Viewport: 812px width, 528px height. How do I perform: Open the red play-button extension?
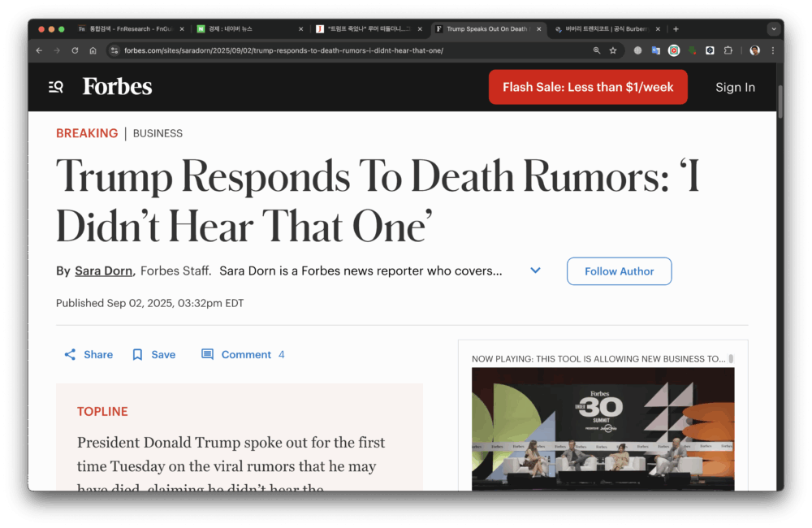674,50
